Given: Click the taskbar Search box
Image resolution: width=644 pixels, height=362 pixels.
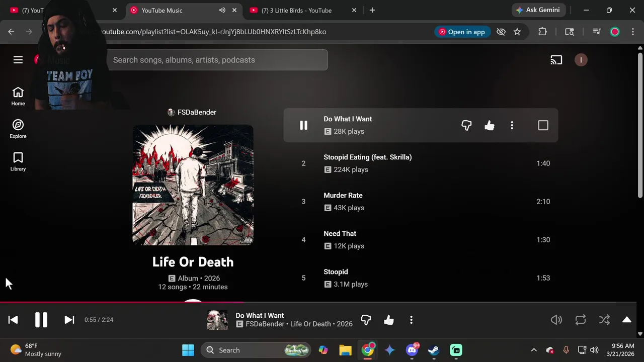Looking at the screenshot, I should click(x=257, y=350).
